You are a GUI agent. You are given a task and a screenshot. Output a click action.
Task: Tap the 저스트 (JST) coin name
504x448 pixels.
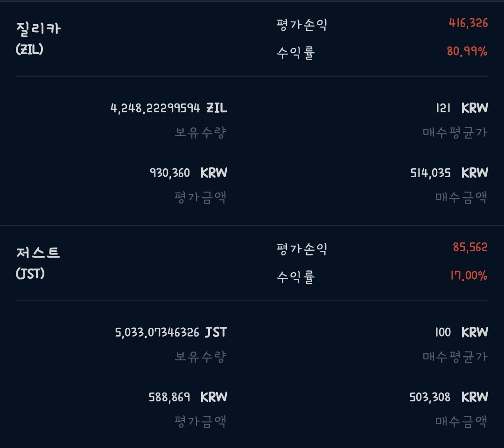(x=38, y=253)
